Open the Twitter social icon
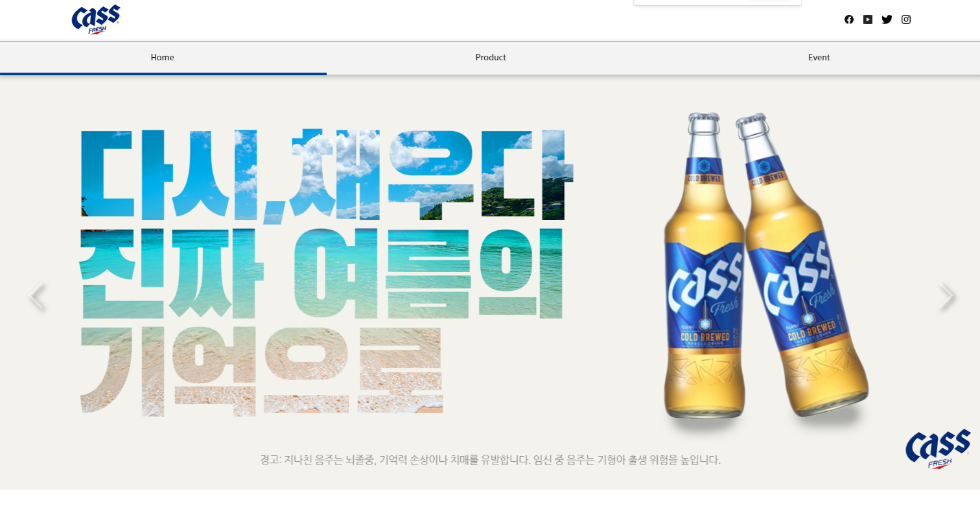Screen dimensions: 980x517 [x=887, y=19]
